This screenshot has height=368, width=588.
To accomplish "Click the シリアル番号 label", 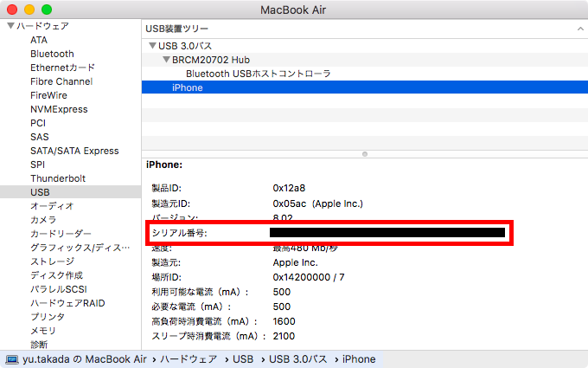I will coord(179,233).
